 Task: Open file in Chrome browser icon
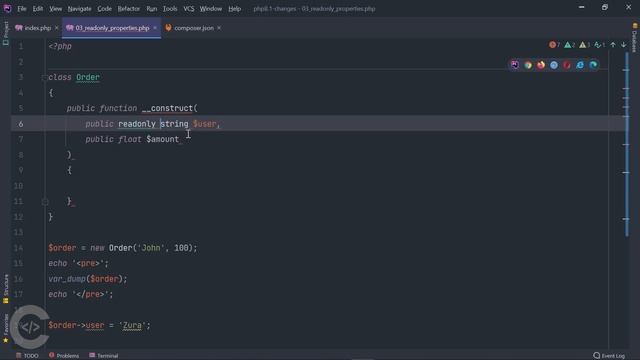(528, 65)
